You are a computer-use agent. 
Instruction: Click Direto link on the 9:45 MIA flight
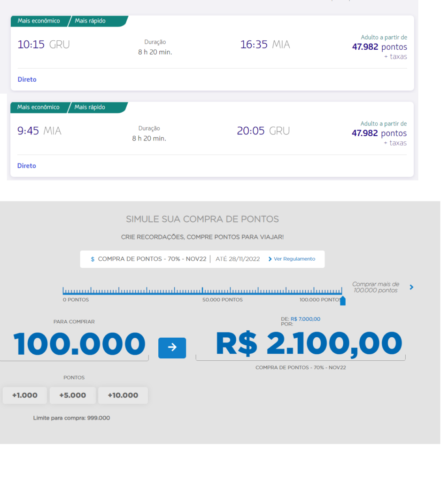[27, 166]
